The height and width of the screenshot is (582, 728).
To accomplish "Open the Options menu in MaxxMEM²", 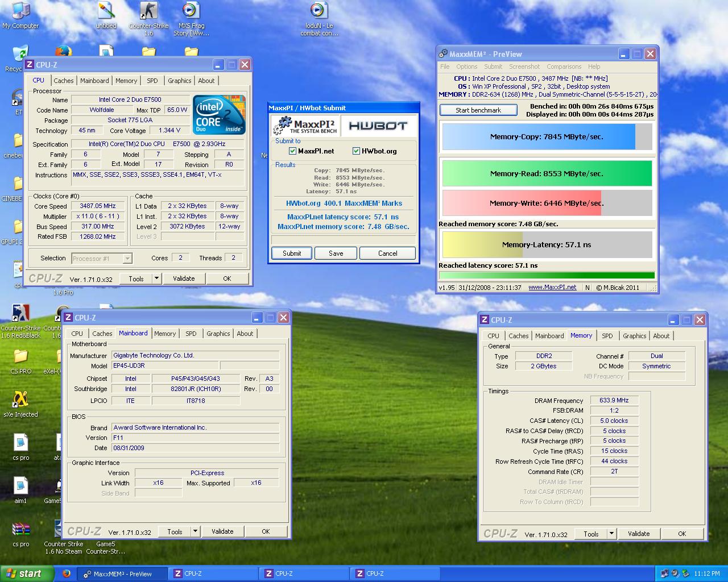I will coord(466,66).
